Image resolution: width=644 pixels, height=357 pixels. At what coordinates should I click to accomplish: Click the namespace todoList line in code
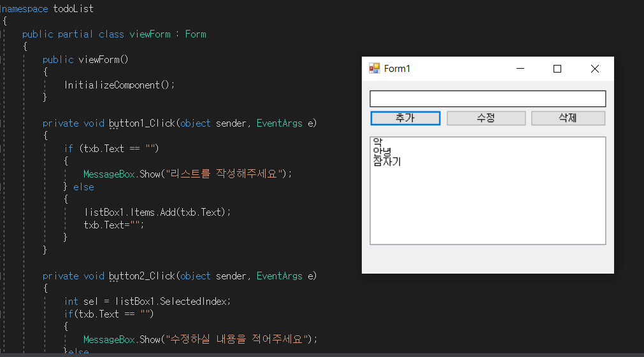pyautogui.click(x=47, y=9)
